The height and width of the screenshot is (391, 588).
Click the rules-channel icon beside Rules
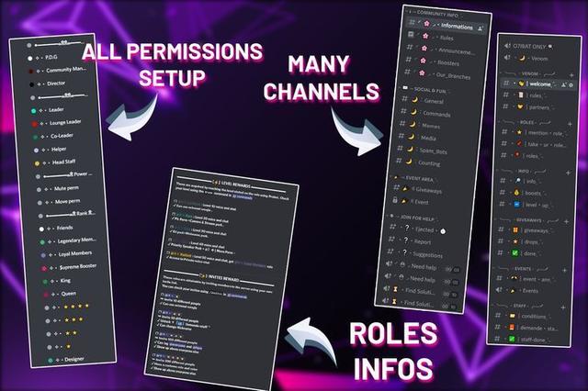click(x=411, y=35)
